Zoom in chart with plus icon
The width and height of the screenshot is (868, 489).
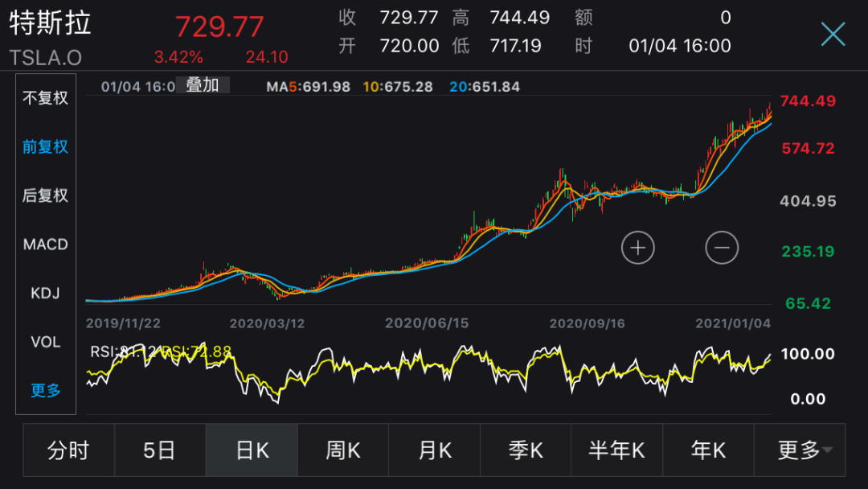pos(638,248)
